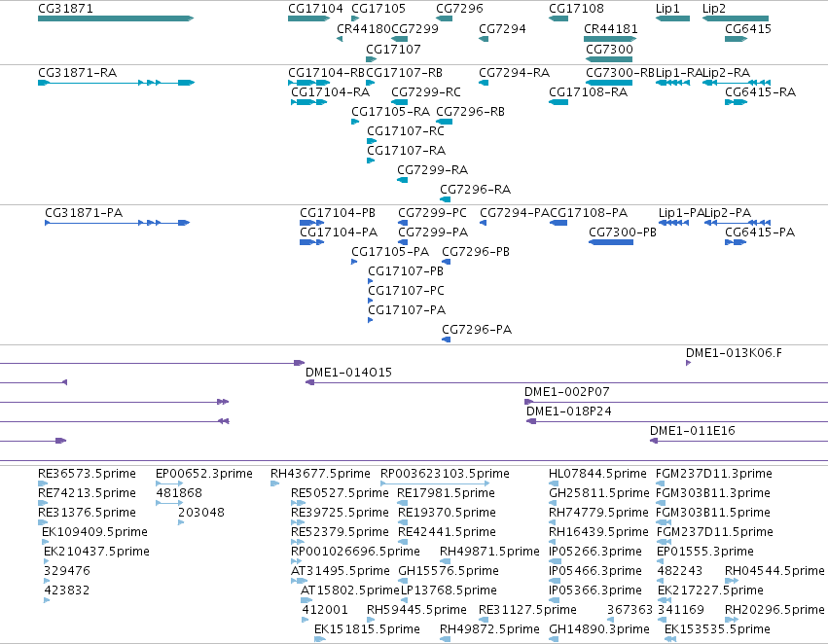Viewport: 828px width, 644px height.
Task: Select protein CG17107-PC
Action: click(x=370, y=301)
